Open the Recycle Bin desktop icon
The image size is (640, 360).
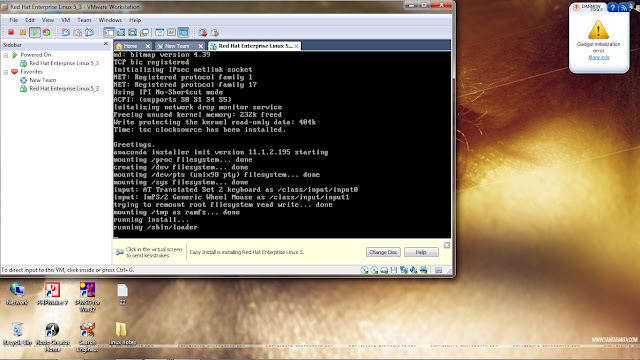[17, 334]
